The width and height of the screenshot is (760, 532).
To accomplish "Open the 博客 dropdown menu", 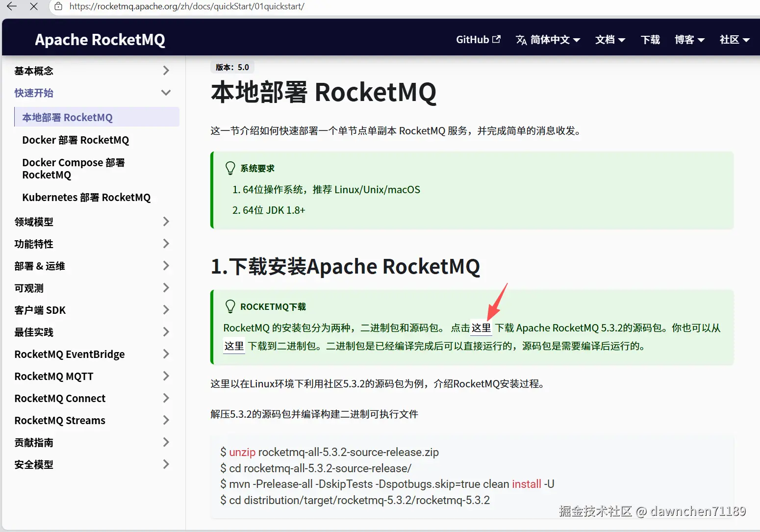I will [689, 40].
